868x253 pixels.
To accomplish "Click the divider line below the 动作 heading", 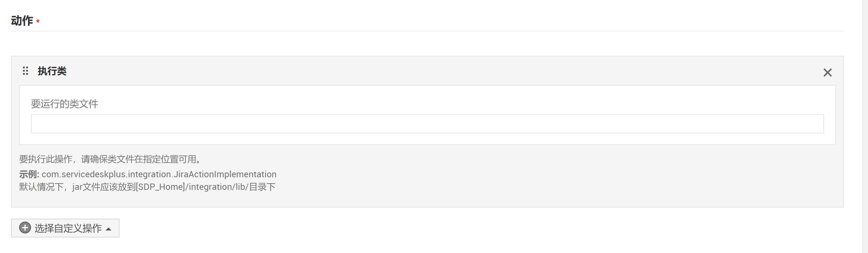I will click(427, 31).
